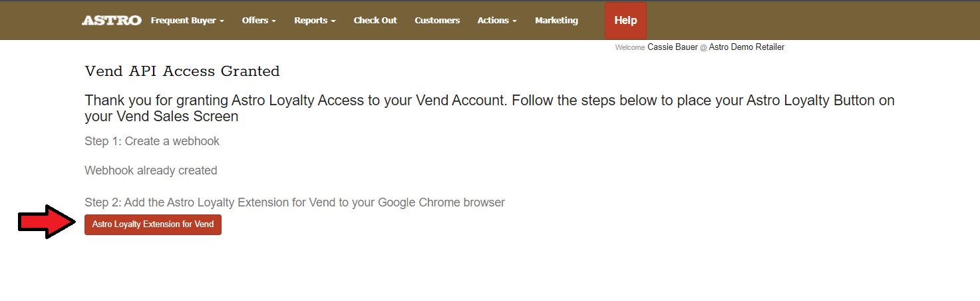
Task: Click the red arrow graphic
Action: coord(47,221)
